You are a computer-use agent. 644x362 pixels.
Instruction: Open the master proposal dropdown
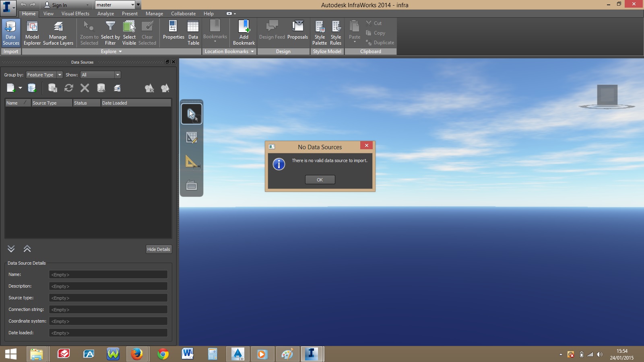(115, 5)
